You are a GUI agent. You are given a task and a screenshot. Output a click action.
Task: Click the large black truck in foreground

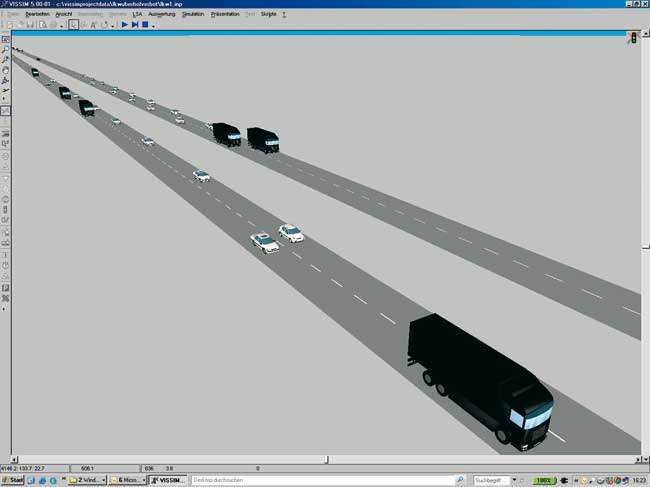pyautogui.click(x=481, y=382)
